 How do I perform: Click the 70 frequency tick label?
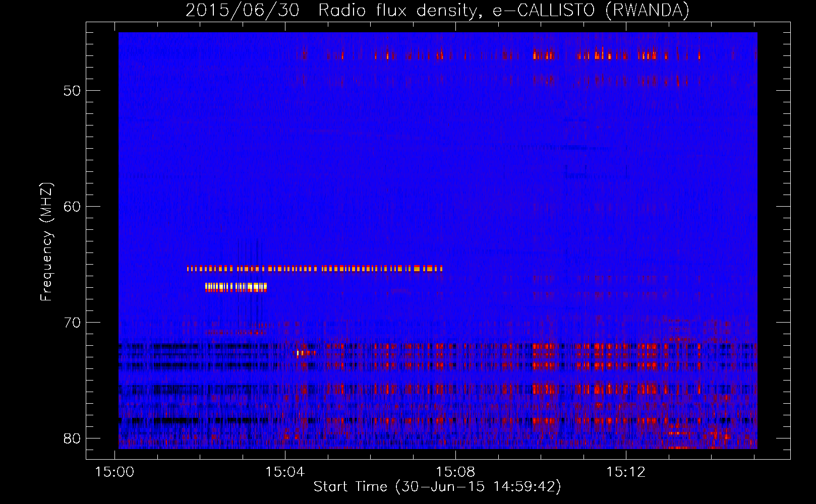[72, 323]
